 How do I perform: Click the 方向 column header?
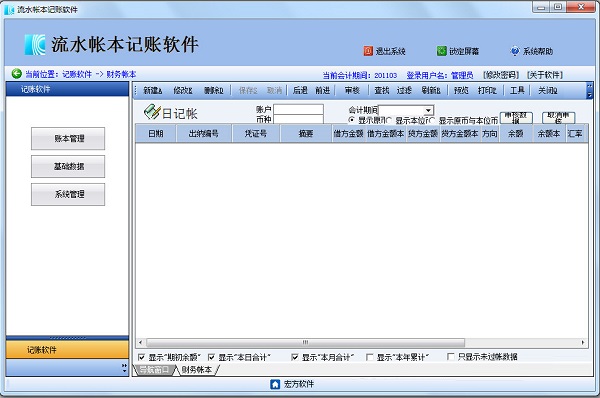489,134
